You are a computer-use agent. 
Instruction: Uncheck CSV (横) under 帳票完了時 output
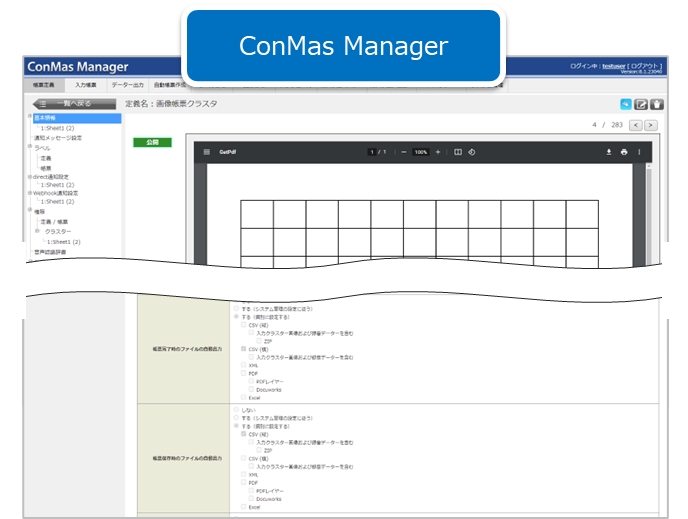coord(244,349)
